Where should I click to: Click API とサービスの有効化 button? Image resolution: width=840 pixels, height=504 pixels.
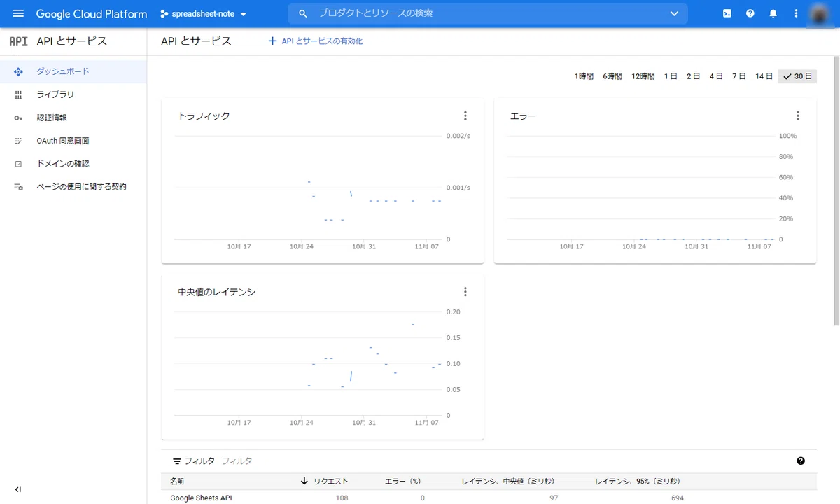click(x=316, y=41)
